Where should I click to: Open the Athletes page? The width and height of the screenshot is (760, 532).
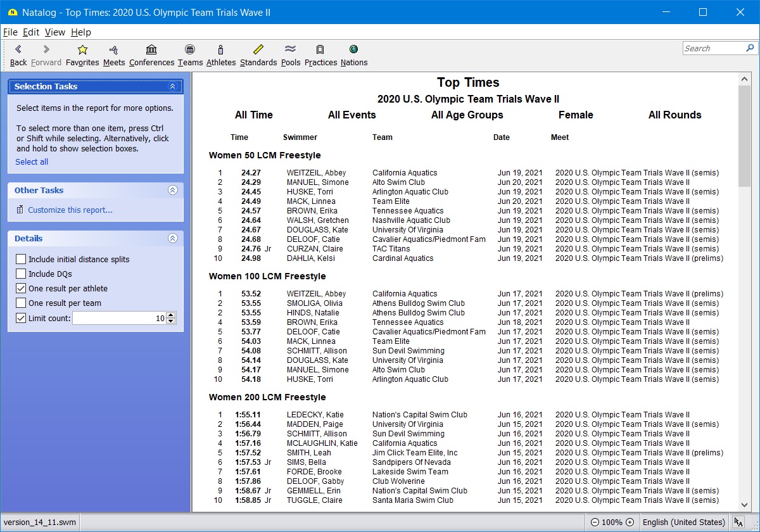coord(220,55)
